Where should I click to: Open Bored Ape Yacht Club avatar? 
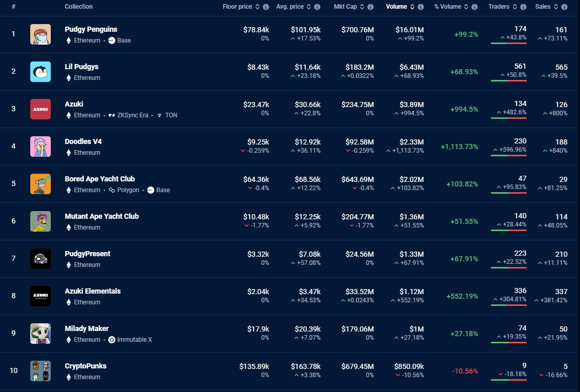(x=41, y=184)
